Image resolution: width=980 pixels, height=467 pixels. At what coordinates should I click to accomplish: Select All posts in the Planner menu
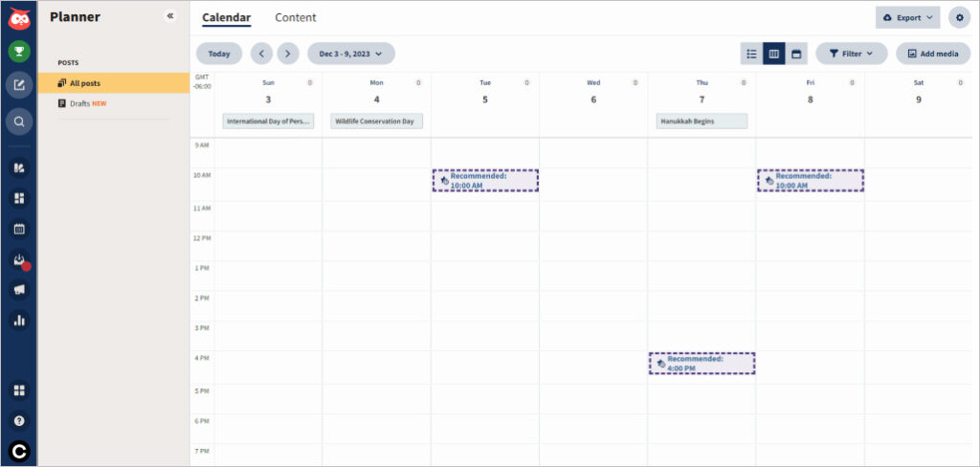coord(113,83)
